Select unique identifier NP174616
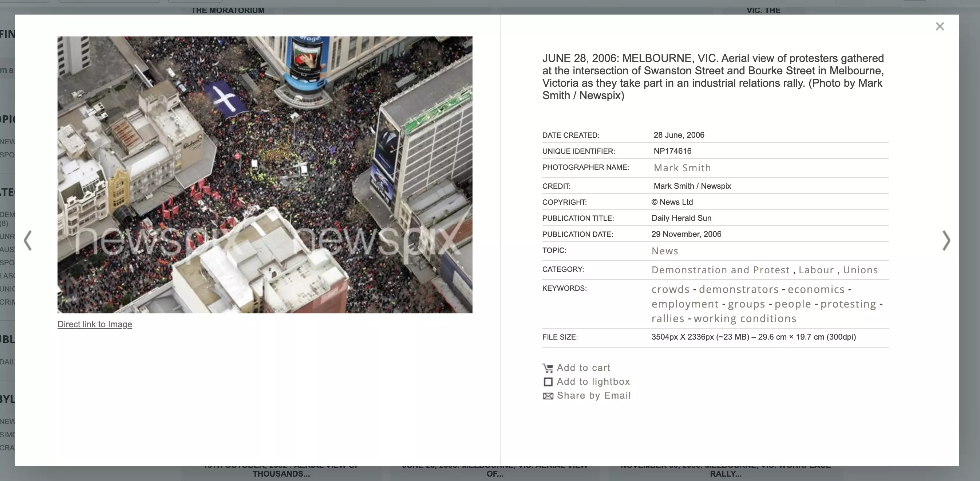 click(672, 151)
